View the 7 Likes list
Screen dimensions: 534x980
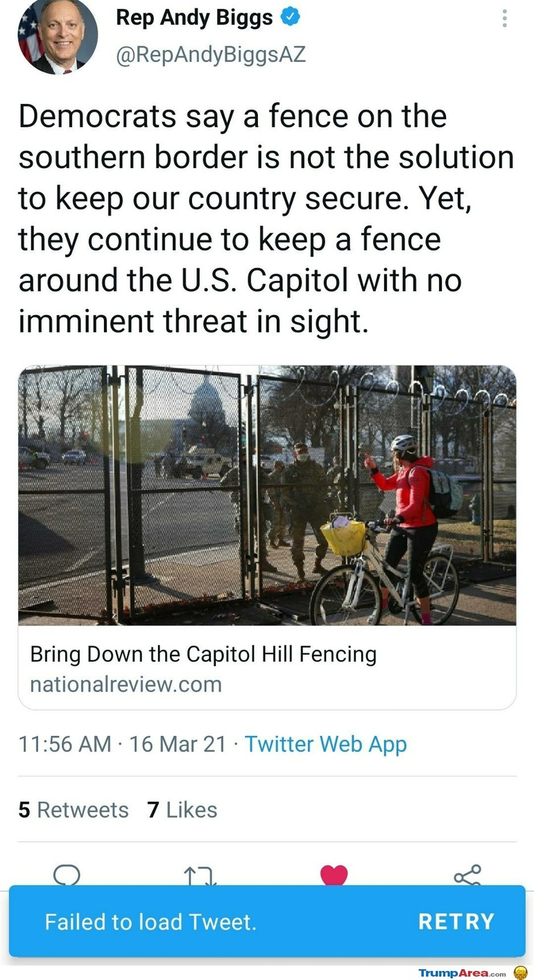182,809
